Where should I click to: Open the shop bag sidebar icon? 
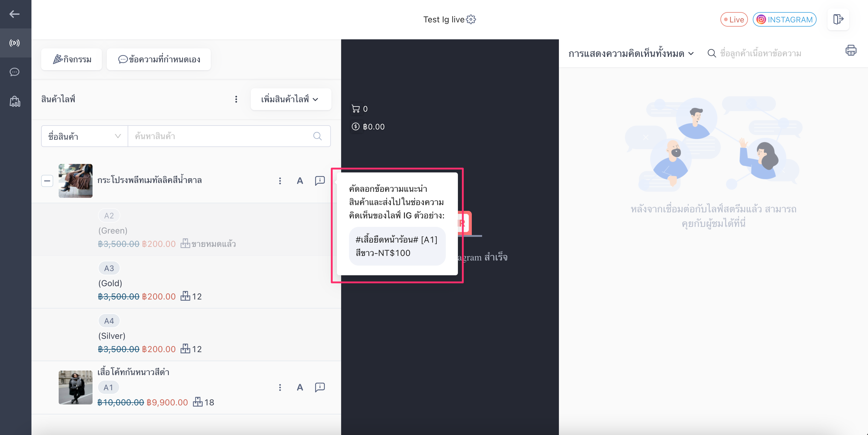pyautogui.click(x=15, y=101)
